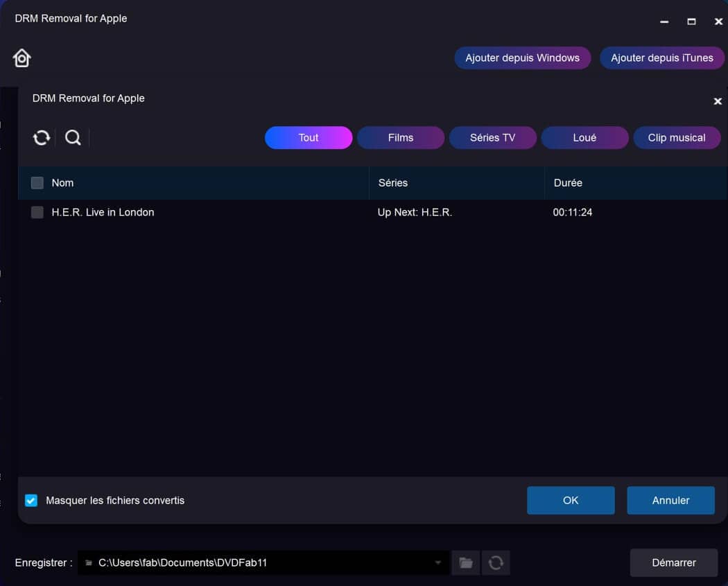This screenshot has height=586, width=728.
Task: Untick Masquer les fichiers convertis
Action: click(x=31, y=501)
